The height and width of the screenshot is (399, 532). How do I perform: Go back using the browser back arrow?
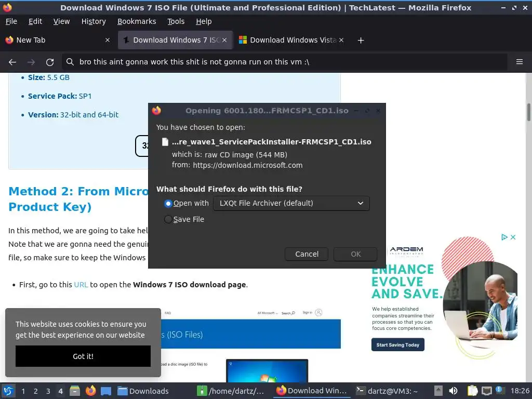12,62
